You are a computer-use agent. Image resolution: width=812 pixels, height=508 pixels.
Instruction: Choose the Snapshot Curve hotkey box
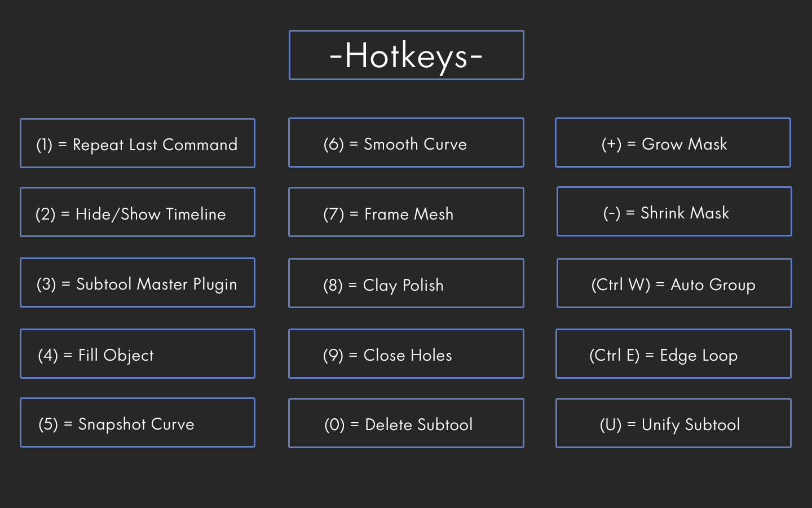click(138, 422)
